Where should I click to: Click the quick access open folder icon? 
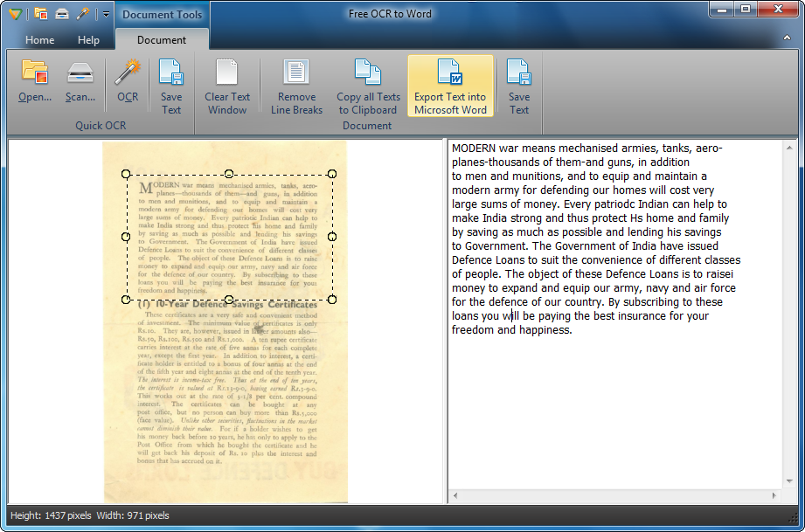tap(41, 14)
